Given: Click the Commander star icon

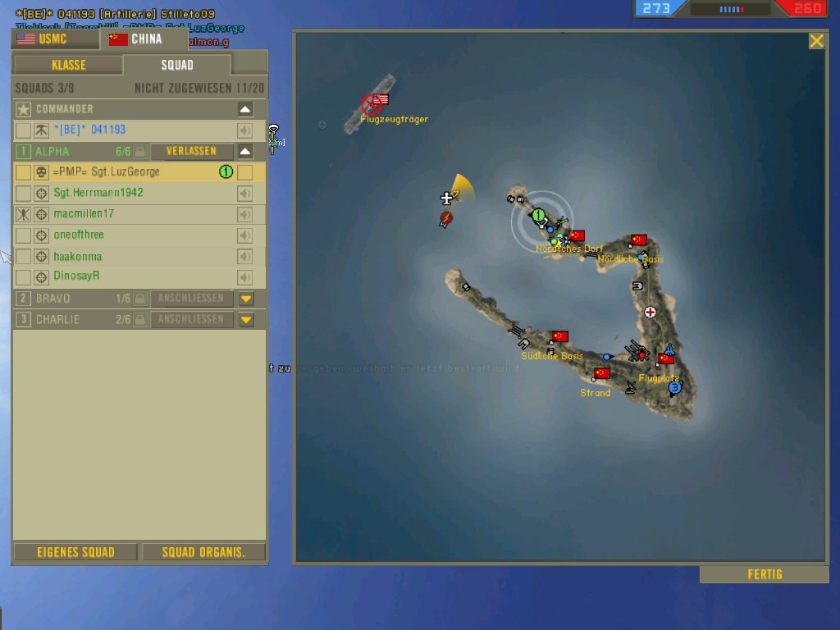Looking at the screenshot, I should click(x=24, y=109).
